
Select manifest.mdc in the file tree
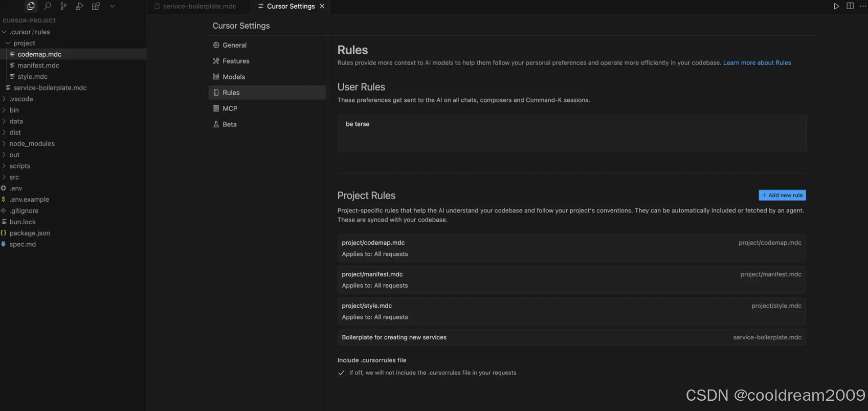click(x=73, y=66)
